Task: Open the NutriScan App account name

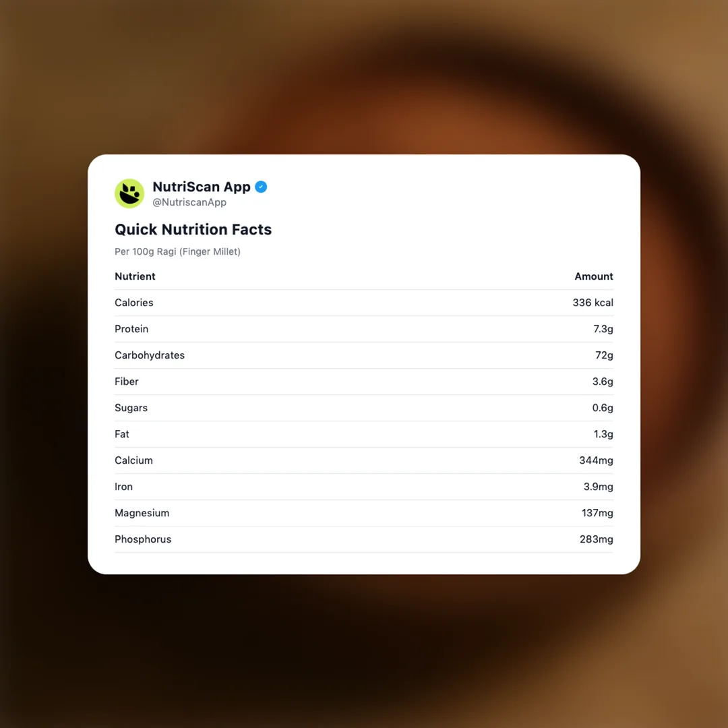Action: (x=202, y=187)
